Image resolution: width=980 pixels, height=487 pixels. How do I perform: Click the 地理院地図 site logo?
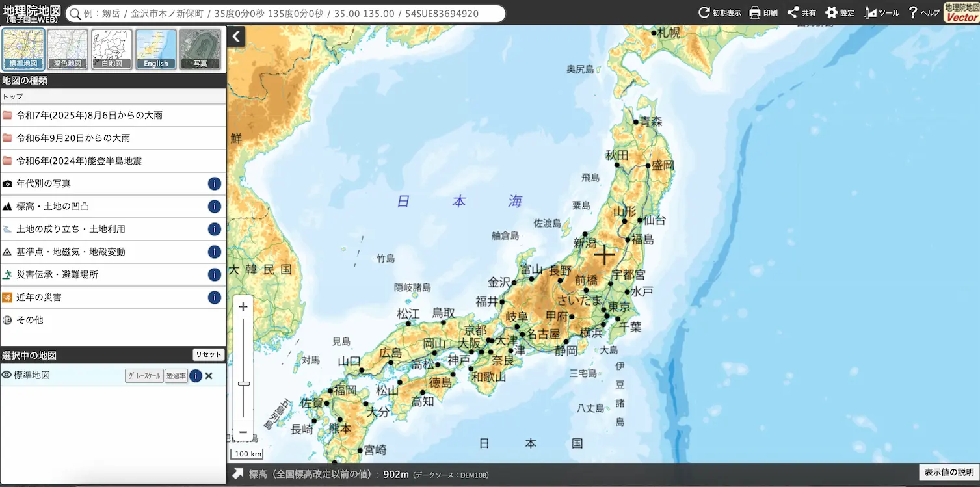(32, 12)
